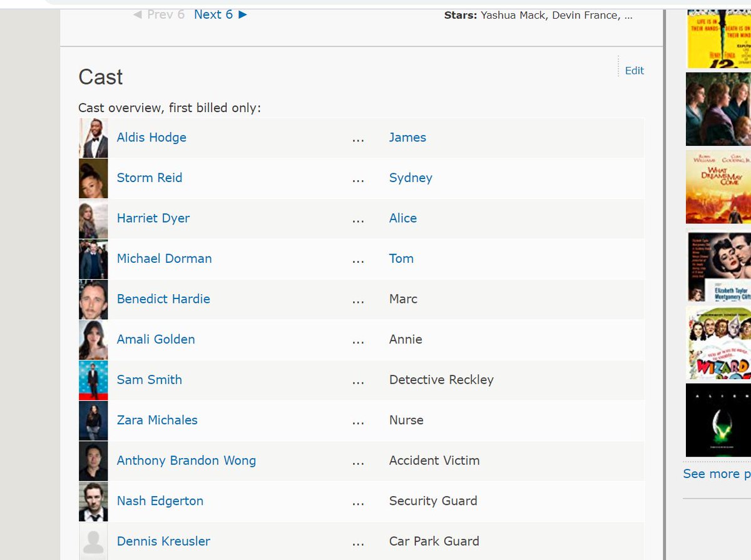This screenshot has width=751, height=560.
Task: Open Aldis Hodge's cast headshot
Action: (93, 138)
